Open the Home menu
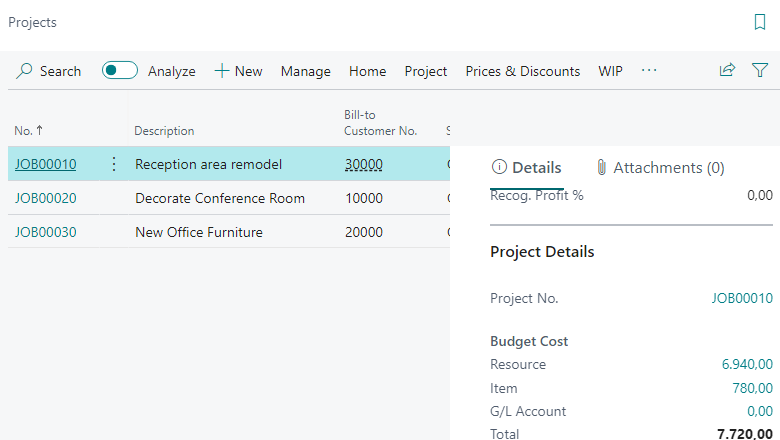This screenshot has width=780, height=440. point(368,71)
